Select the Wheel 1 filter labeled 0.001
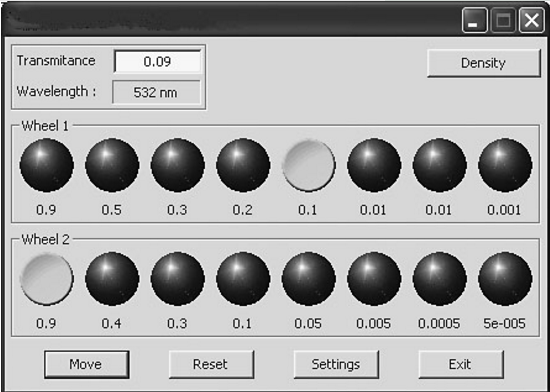 point(505,165)
